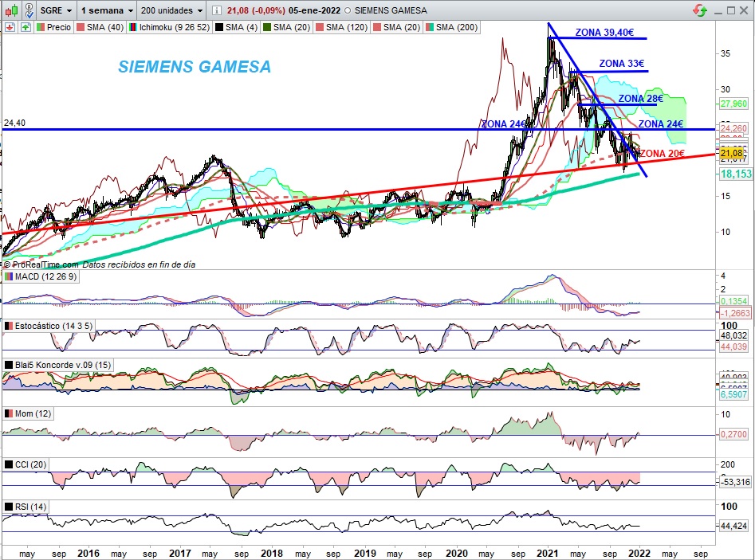This screenshot has width=755, height=560.
Task: Select the ZONA 28€ annotation
Action: pos(641,99)
